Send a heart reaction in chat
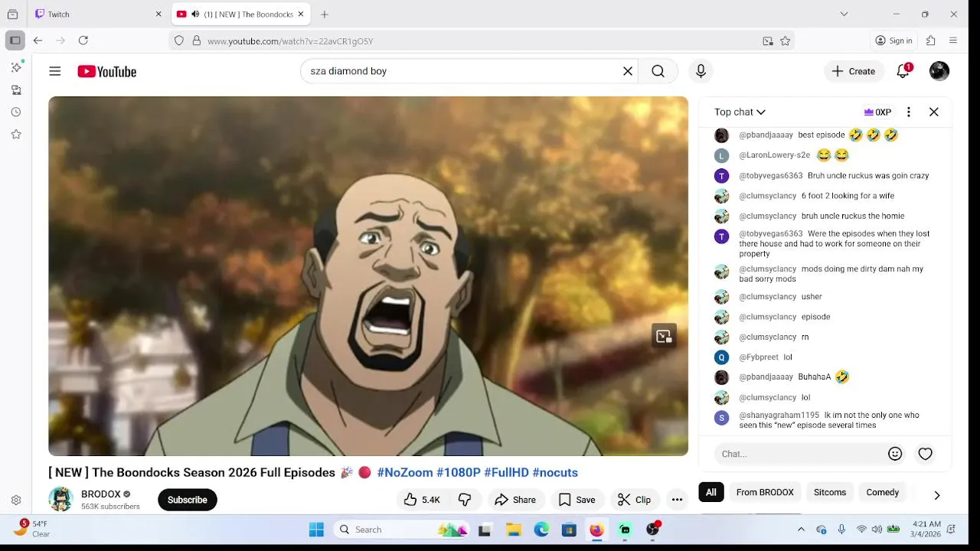The width and height of the screenshot is (980, 551). (926, 454)
